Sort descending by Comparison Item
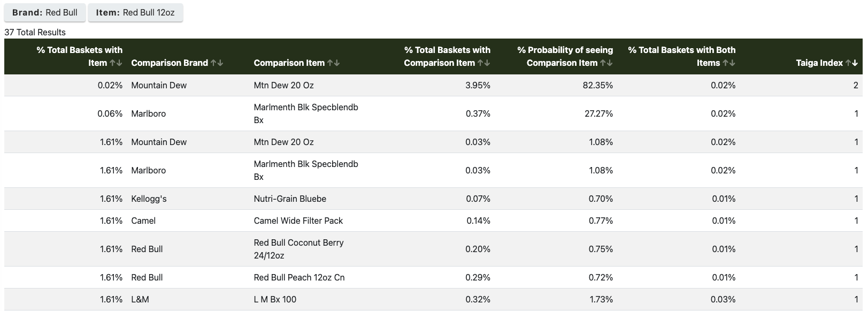The height and width of the screenshot is (311, 868). [x=337, y=63]
